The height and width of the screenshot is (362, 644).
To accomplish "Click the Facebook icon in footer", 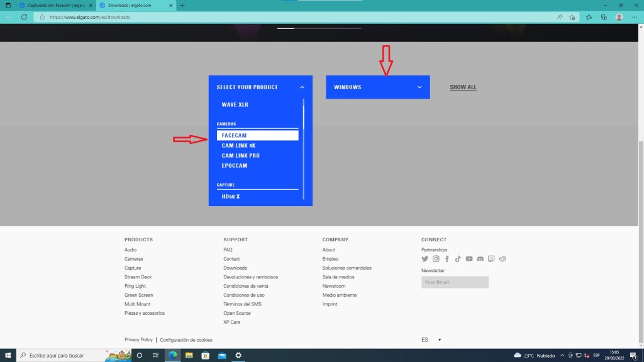I will point(447,259).
